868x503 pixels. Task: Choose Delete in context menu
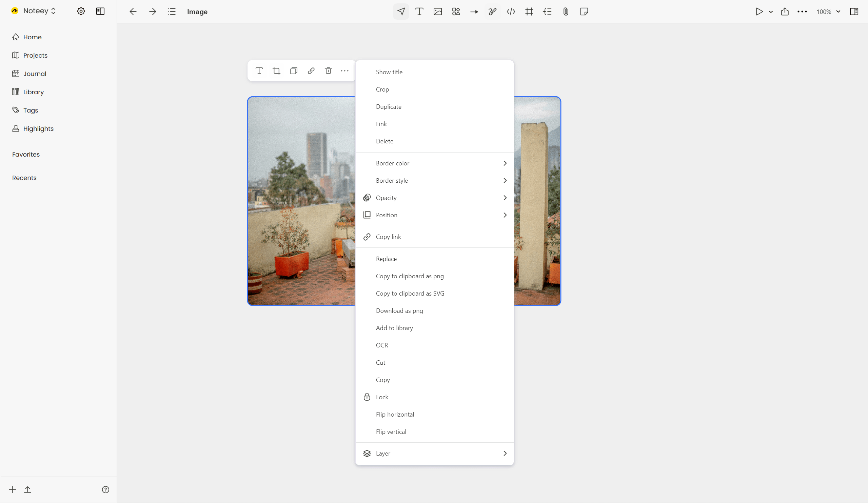[x=434, y=141]
